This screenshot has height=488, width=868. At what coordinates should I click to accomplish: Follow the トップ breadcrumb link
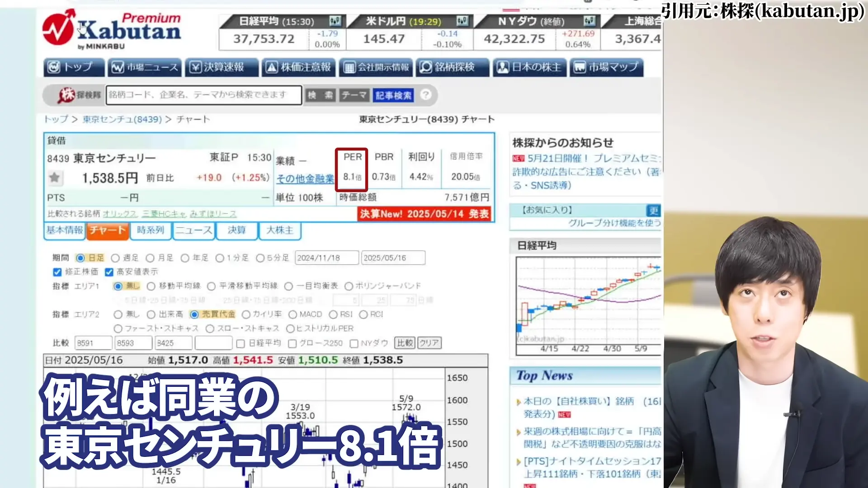[56, 119]
